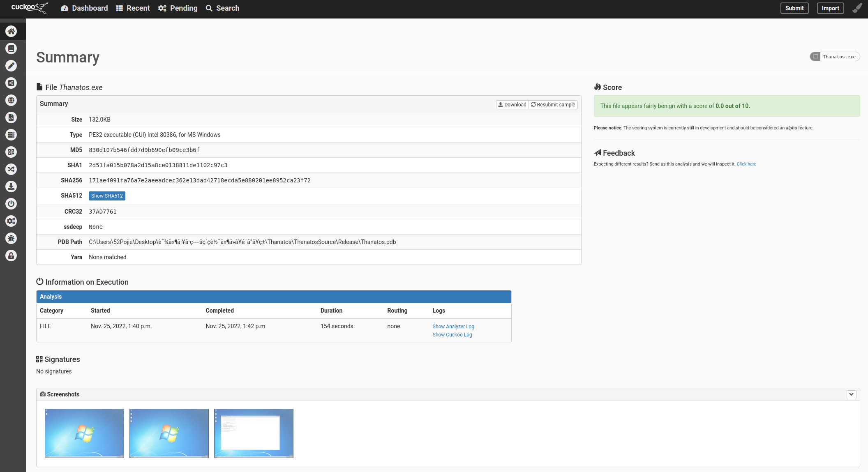Collapse the Screenshots panel chevron

[852, 394]
